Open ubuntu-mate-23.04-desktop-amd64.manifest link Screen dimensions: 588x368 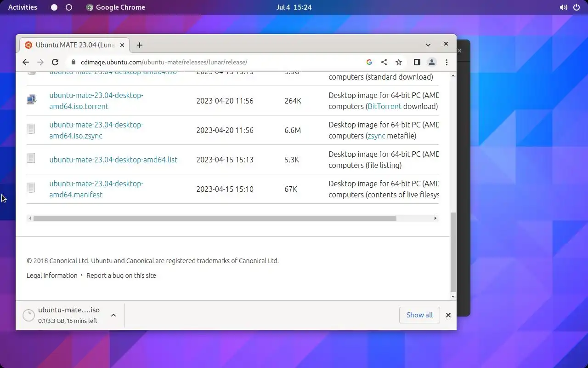[x=96, y=189]
